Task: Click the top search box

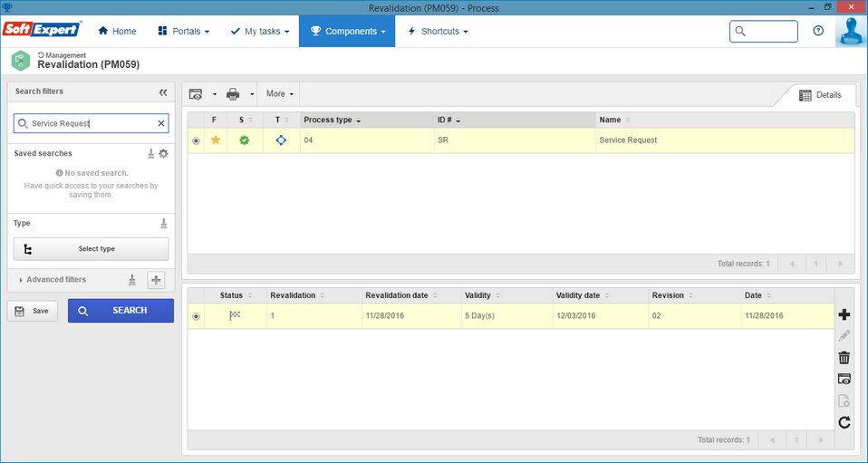Action: pos(764,31)
